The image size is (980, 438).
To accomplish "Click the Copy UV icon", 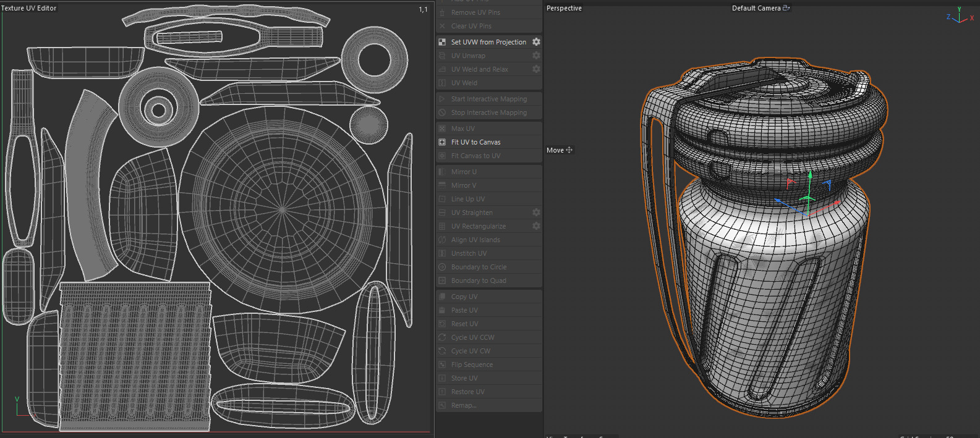I will click(x=442, y=297).
